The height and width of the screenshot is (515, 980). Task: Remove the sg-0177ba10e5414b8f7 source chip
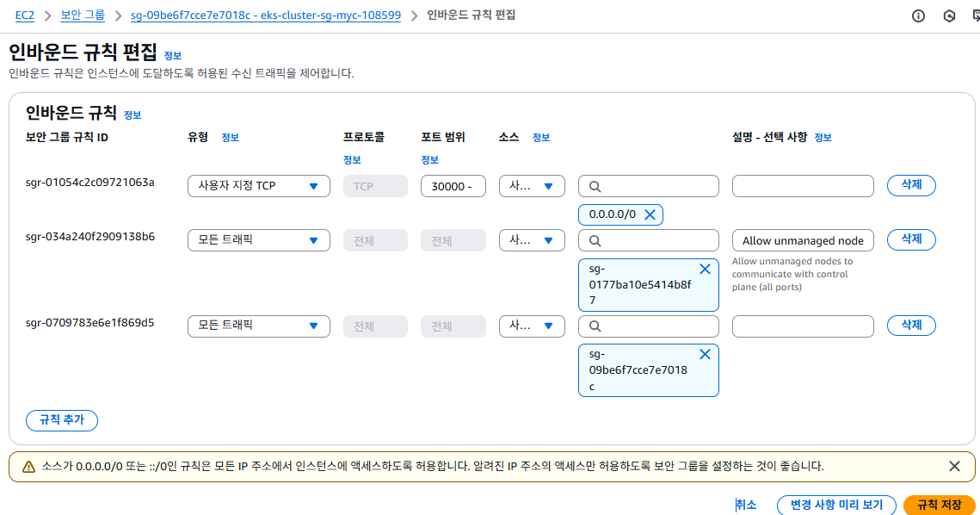pyautogui.click(x=705, y=269)
